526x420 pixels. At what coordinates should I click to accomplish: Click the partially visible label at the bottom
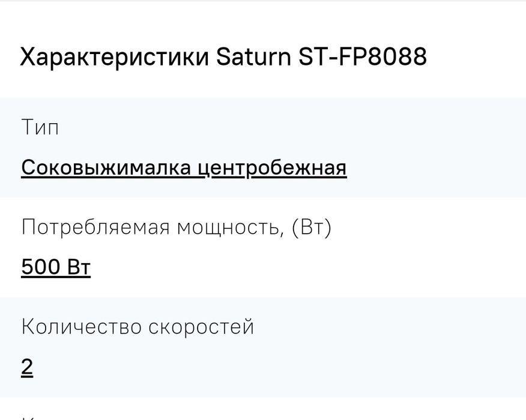(x=27, y=416)
